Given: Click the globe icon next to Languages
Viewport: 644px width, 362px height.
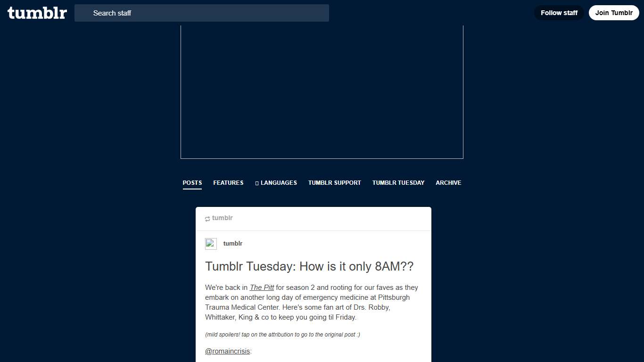Looking at the screenshot, I should click(x=257, y=183).
